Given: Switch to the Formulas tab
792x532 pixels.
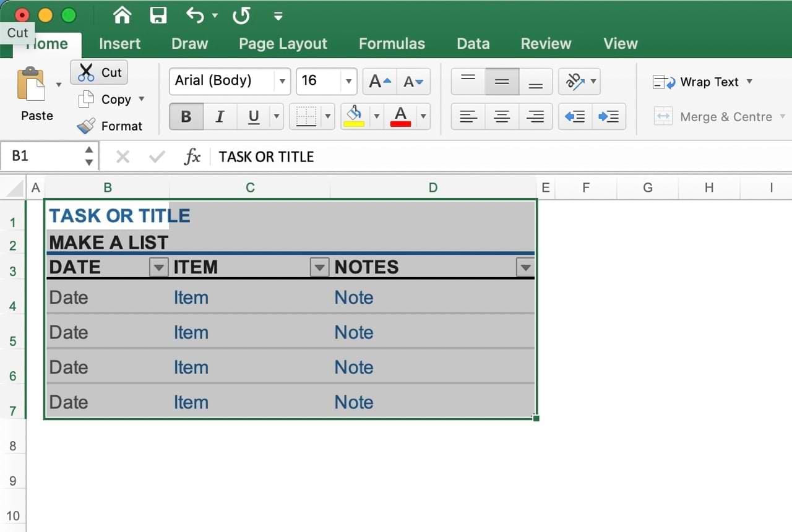Looking at the screenshot, I should pos(392,43).
